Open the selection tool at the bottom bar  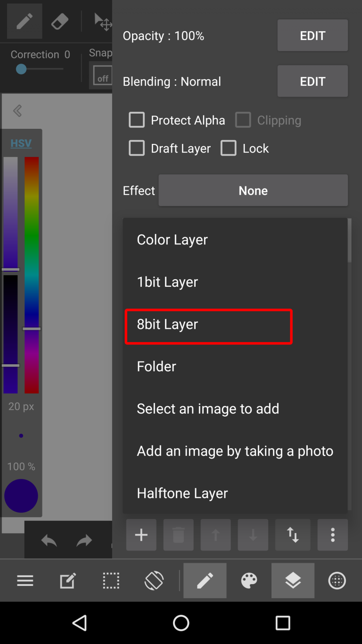point(111,581)
